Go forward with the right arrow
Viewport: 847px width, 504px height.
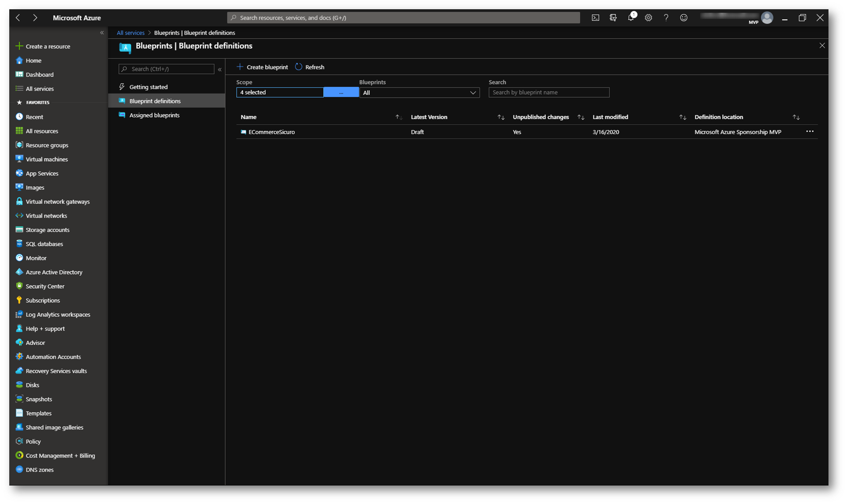tap(35, 18)
